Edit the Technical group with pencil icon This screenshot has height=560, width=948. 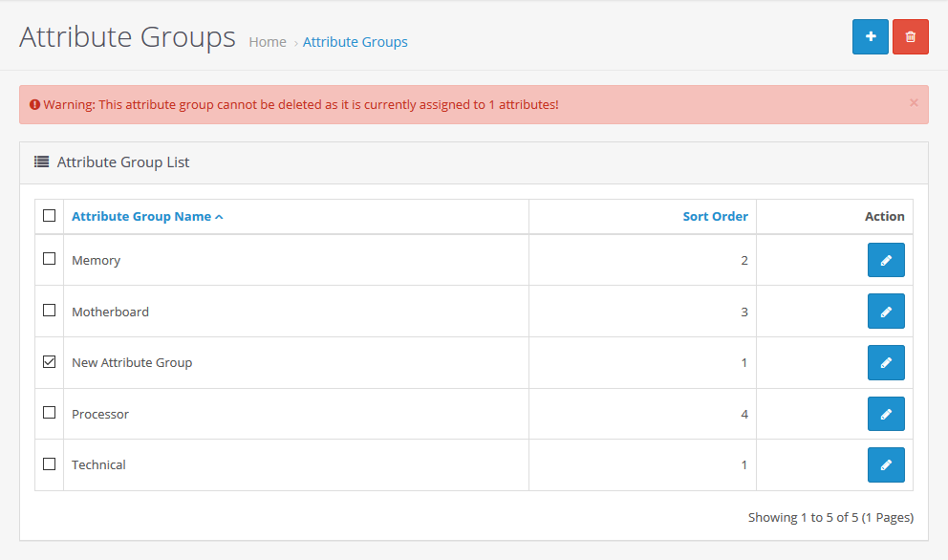click(886, 465)
